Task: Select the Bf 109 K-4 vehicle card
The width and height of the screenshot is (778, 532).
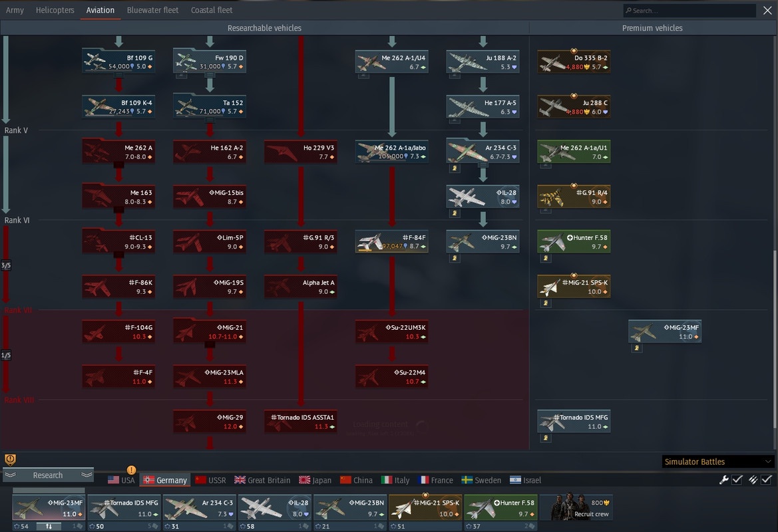Action: [x=118, y=106]
